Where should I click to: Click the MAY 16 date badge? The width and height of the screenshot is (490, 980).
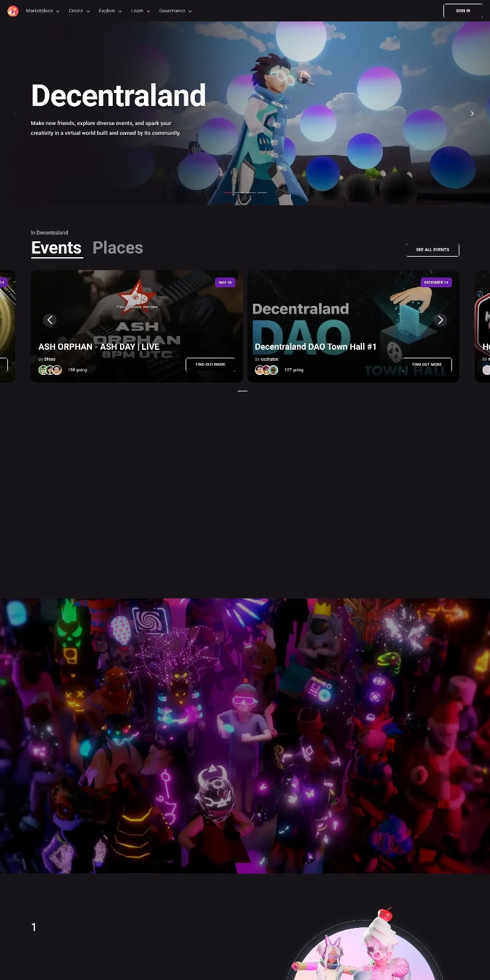tap(225, 282)
